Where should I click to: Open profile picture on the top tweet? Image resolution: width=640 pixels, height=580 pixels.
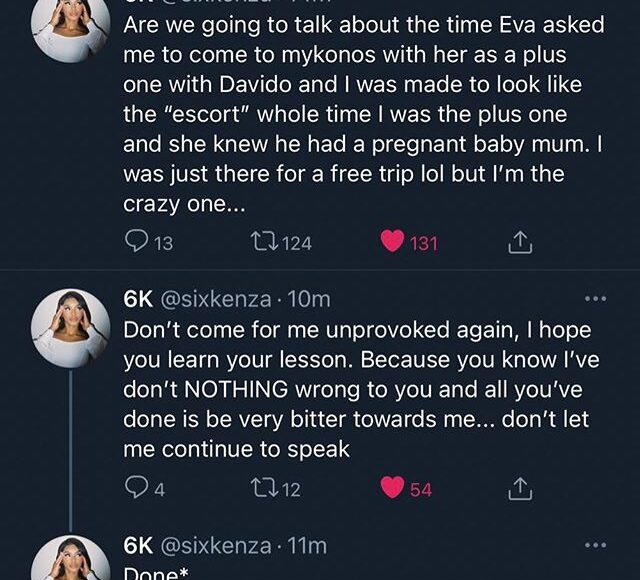point(71,28)
